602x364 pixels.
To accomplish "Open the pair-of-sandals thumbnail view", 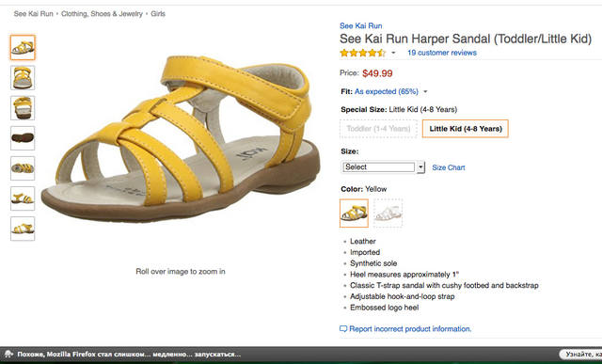I will (23, 168).
